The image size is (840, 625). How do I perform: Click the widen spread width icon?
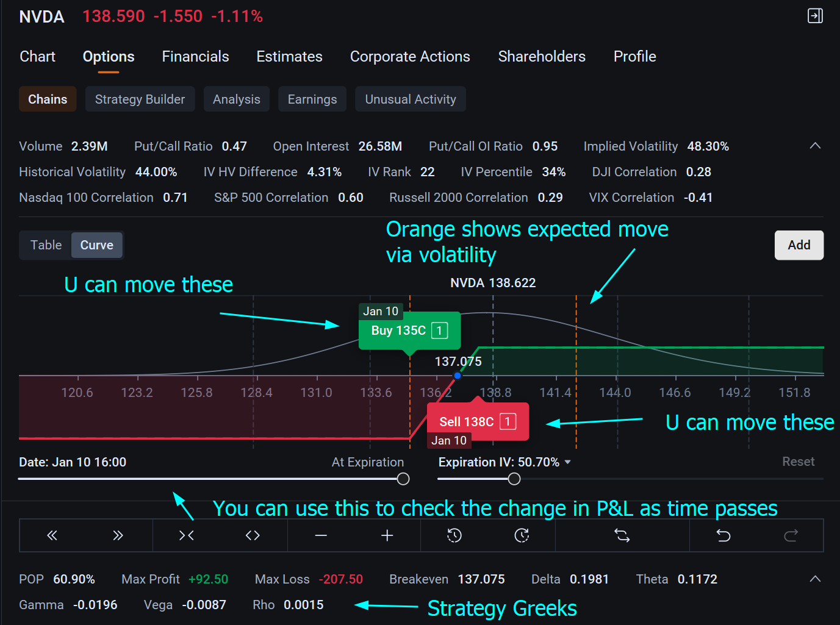tap(253, 535)
